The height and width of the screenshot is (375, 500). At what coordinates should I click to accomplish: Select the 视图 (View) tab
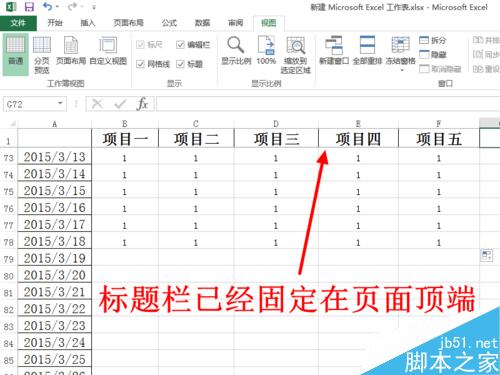coord(269,23)
